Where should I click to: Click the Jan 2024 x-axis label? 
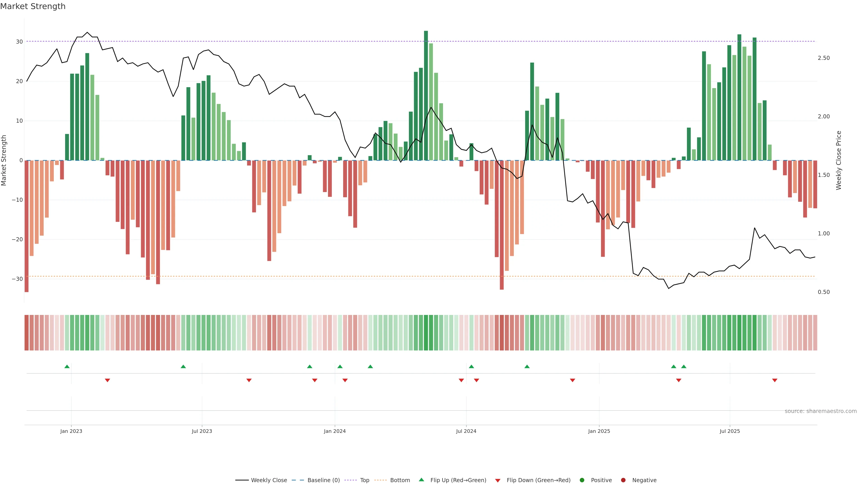(x=335, y=431)
